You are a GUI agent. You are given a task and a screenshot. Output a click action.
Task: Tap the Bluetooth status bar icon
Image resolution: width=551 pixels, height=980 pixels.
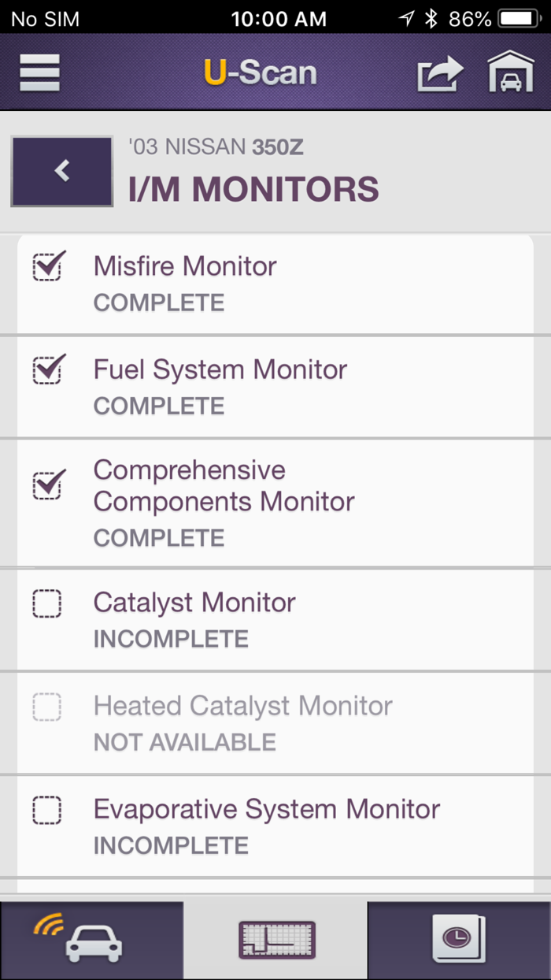click(x=431, y=19)
